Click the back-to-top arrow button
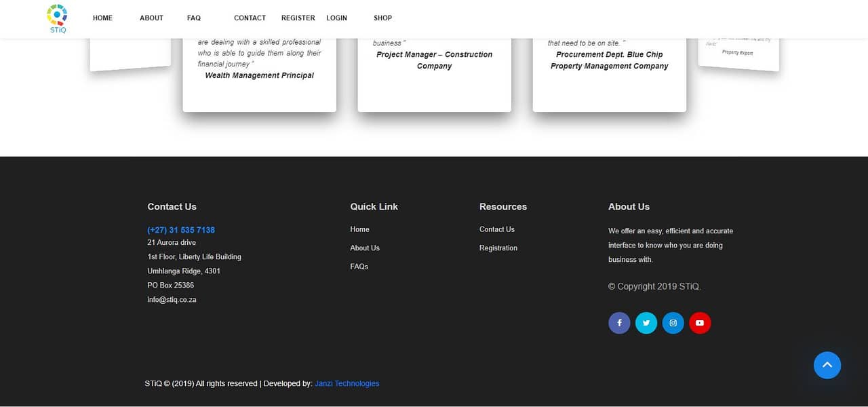The width and height of the screenshot is (868, 407). (x=827, y=365)
